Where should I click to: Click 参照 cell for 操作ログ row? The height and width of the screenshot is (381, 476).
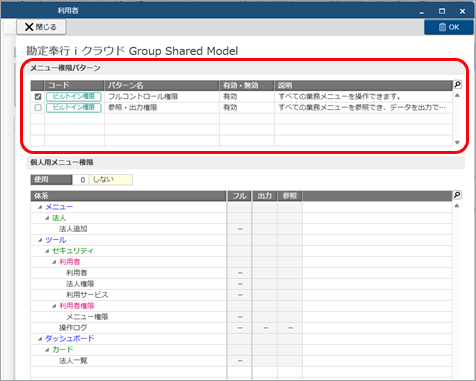[x=290, y=328]
